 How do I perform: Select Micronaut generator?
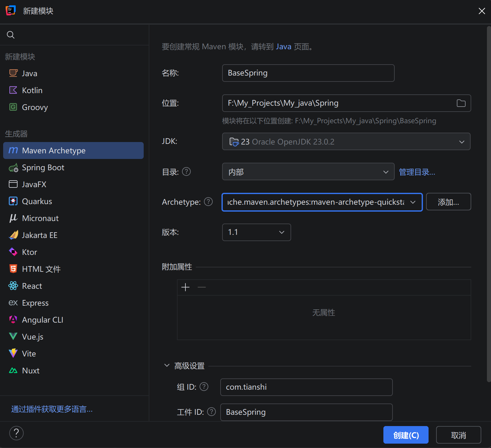click(73, 218)
